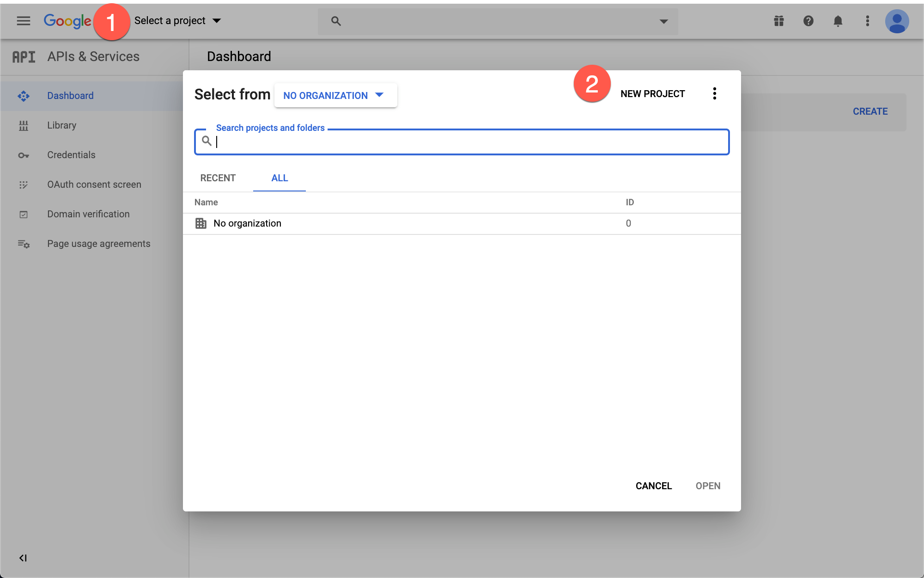The height and width of the screenshot is (578, 924).
Task: Expand the top search bar dropdown arrow
Action: tap(664, 21)
